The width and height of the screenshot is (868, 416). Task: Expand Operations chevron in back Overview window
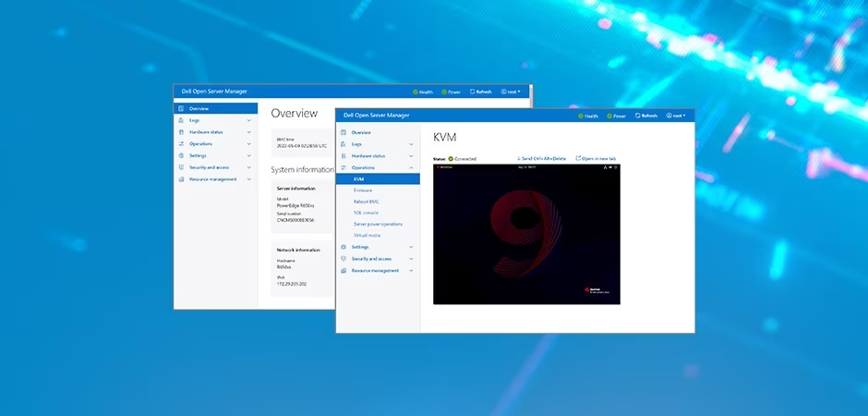pyautogui.click(x=248, y=143)
